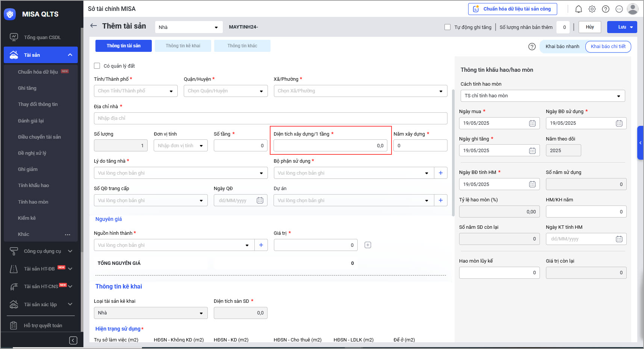The image size is (644, 349).
Task: Click the add row icon beside Giá trị
Action: click(367, 245)
